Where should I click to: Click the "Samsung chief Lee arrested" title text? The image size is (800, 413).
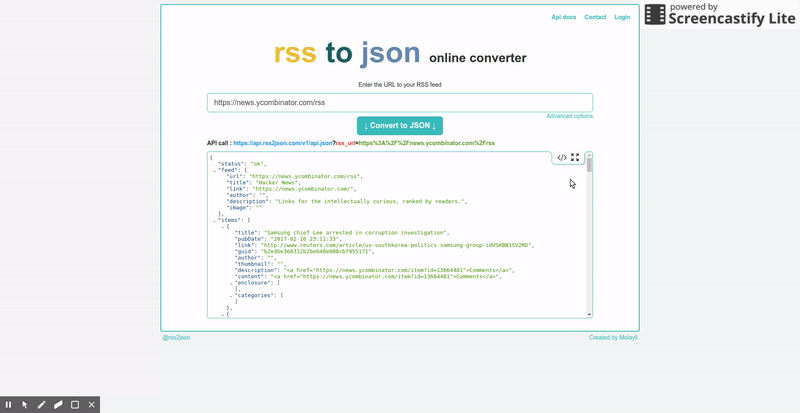point(355,233)
